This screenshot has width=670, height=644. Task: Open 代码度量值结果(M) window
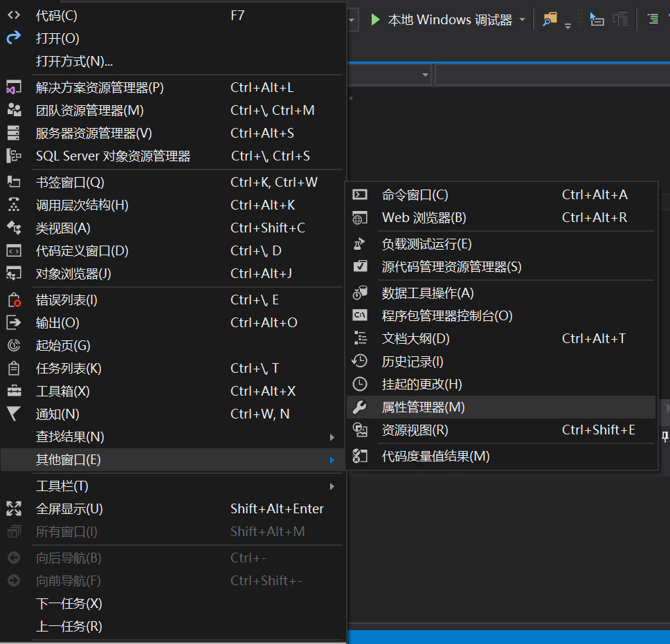pyautogui.click(x=435, y=457)
